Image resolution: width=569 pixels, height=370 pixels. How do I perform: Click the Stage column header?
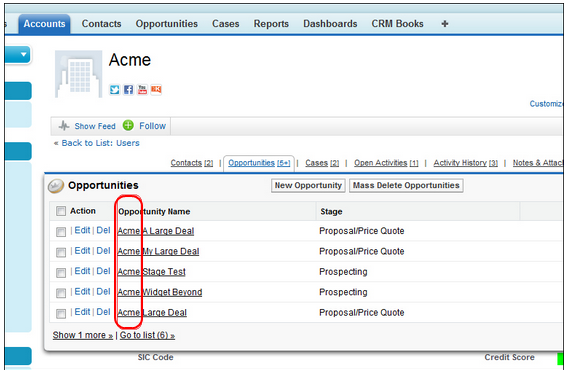pos(331,211)
